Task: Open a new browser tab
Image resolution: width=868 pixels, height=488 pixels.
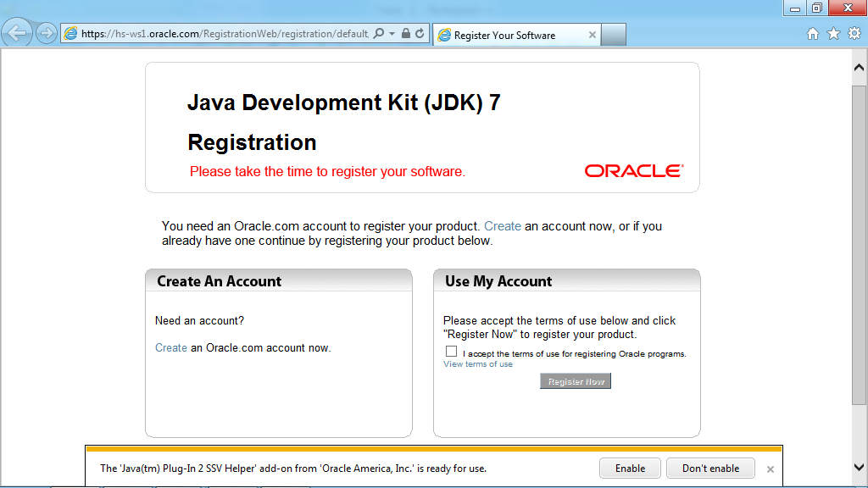Action: tap(613, 35)
